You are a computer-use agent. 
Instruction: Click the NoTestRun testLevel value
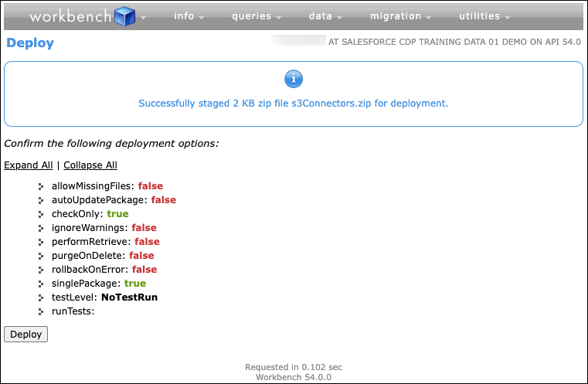pyautogui.click(x=129, y=297)
